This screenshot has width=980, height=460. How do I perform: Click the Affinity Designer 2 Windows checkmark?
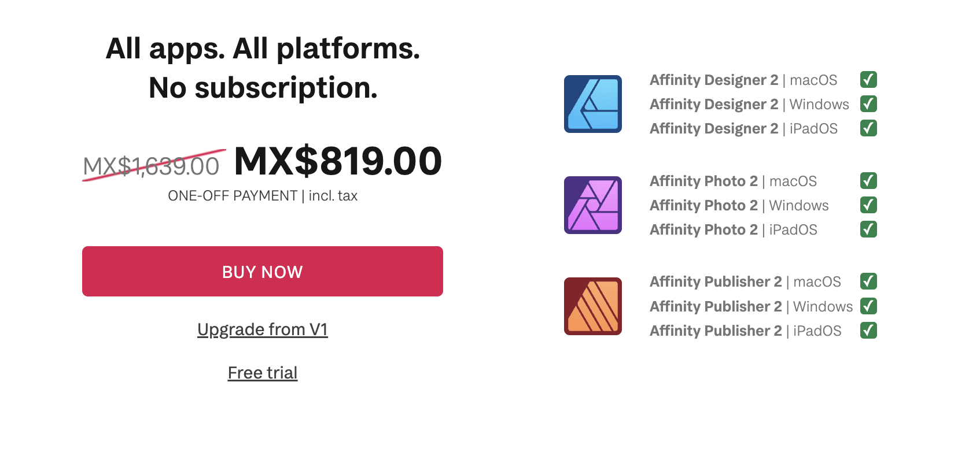pyautogui.click(x=868, y=104)
